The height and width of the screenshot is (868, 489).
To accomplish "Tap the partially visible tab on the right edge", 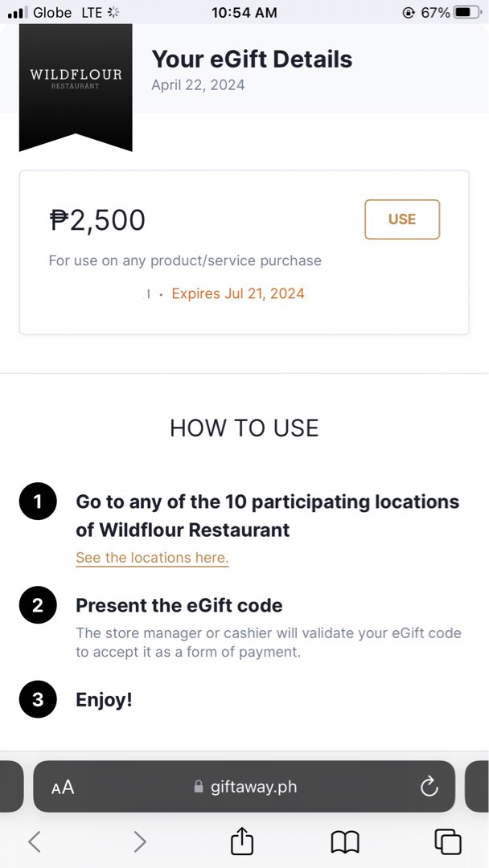I will [481, 787].
